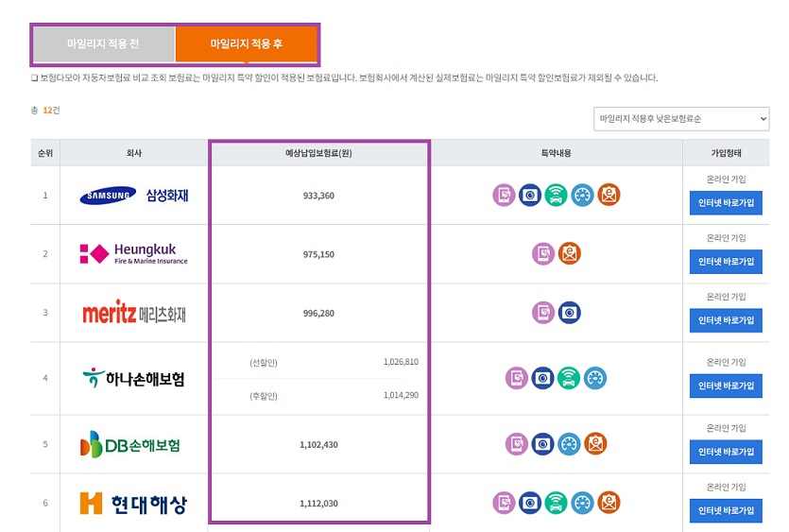Click the Samsung 삼성화재 company logo

coord(134,196)
